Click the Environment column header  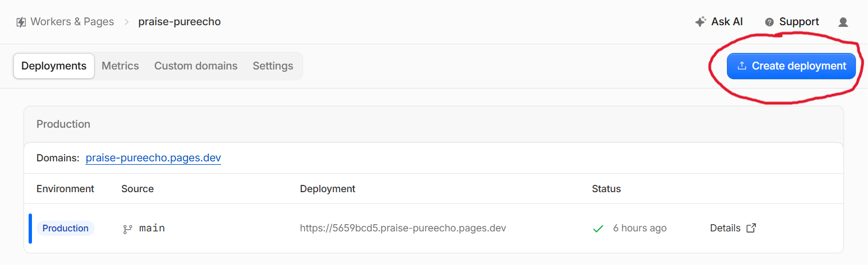(x=65, y=189)
